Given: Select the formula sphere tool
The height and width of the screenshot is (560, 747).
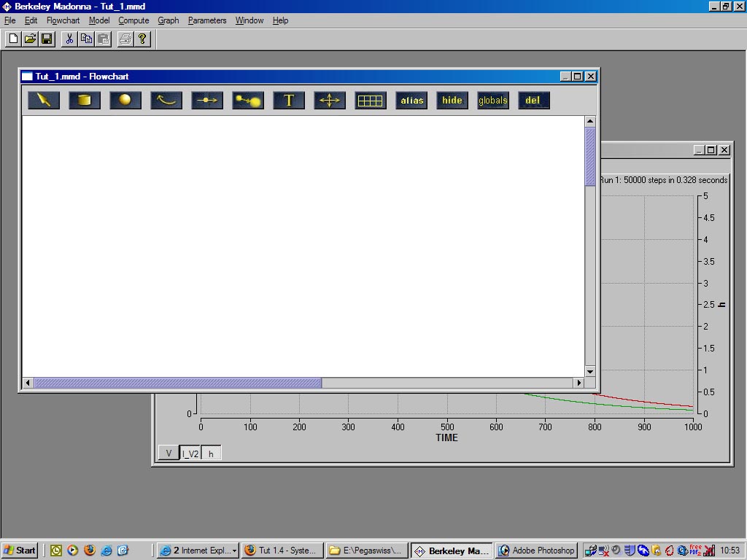Looking at the screenshot, I should point(125,101).
